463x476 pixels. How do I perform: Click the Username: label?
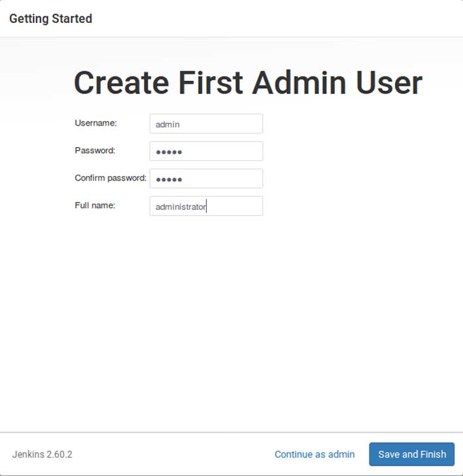[x=95, y=123]
